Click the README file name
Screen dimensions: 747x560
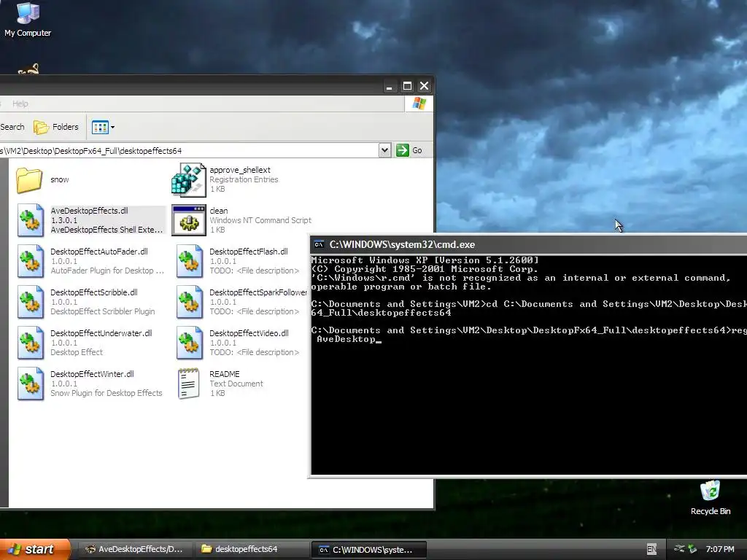coord(225,374)
